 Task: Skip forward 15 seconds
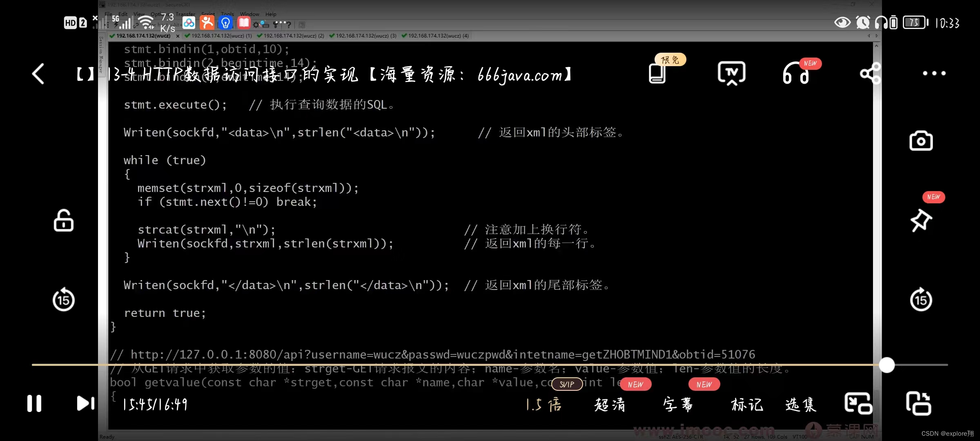921,299
